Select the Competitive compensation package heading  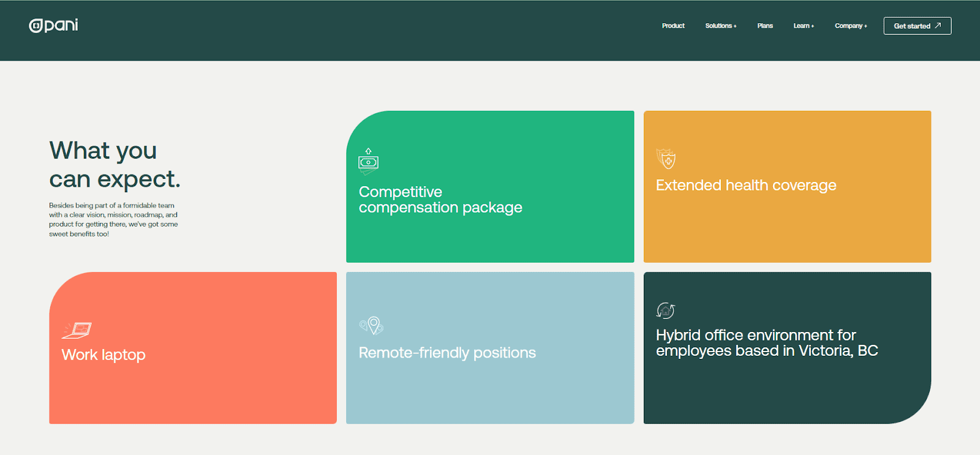[x=440, y=200]
